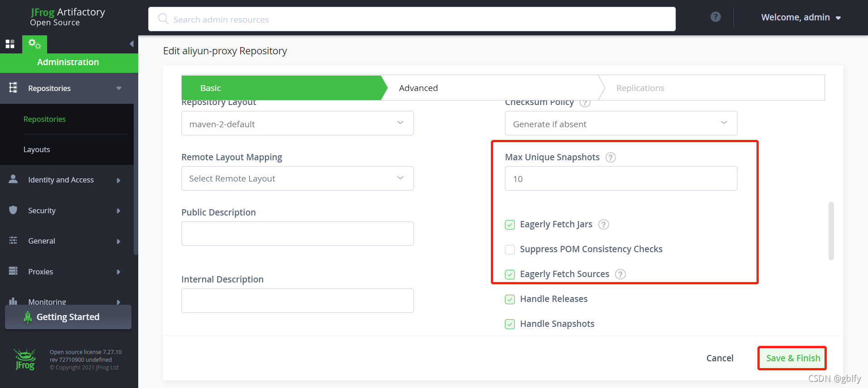
Task: Click the Identity and Access user icon
Action: tap(13, 179)
